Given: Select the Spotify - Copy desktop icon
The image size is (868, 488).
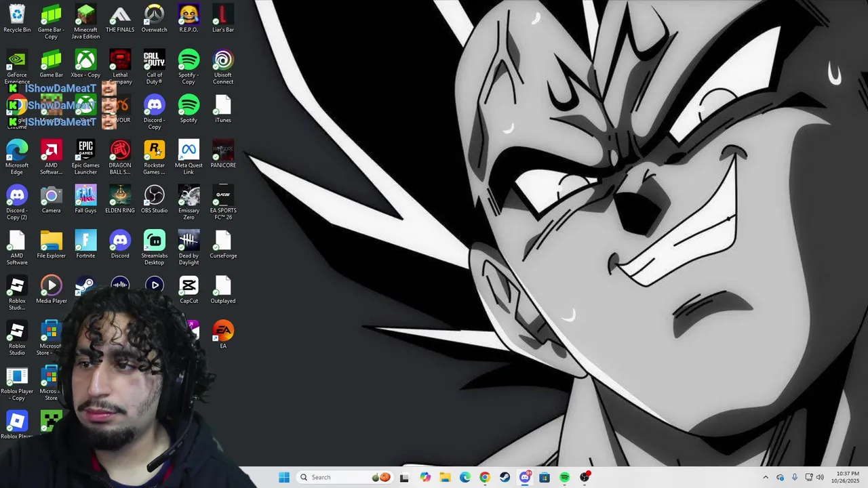Looking at the screenshot, I should pyautogui.click(x=189, y=66).
